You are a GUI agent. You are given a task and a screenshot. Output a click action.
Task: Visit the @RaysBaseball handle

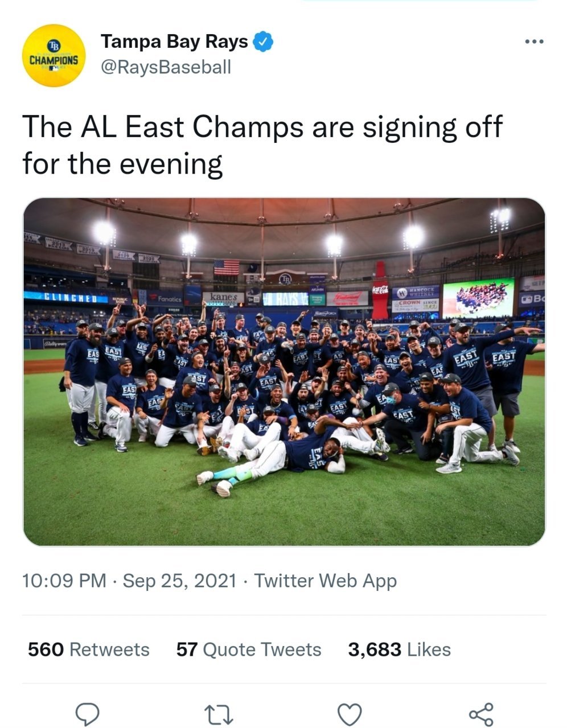(x=166, y=67)
